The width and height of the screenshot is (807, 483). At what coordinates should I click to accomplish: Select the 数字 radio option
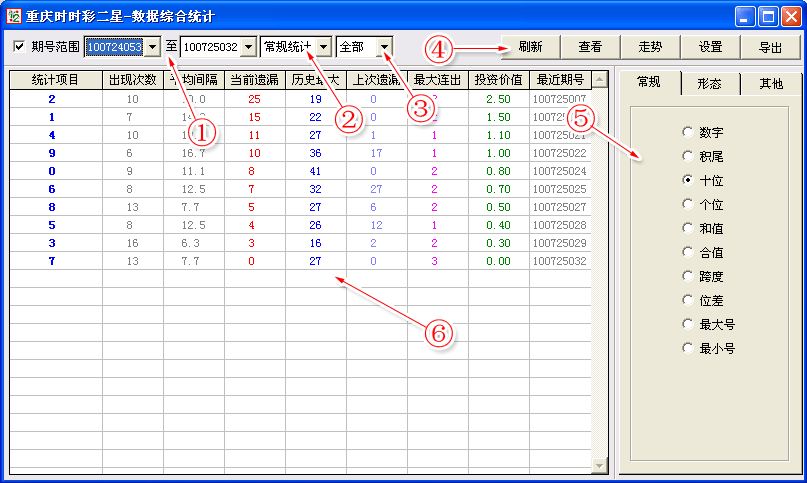click(687, 132)
